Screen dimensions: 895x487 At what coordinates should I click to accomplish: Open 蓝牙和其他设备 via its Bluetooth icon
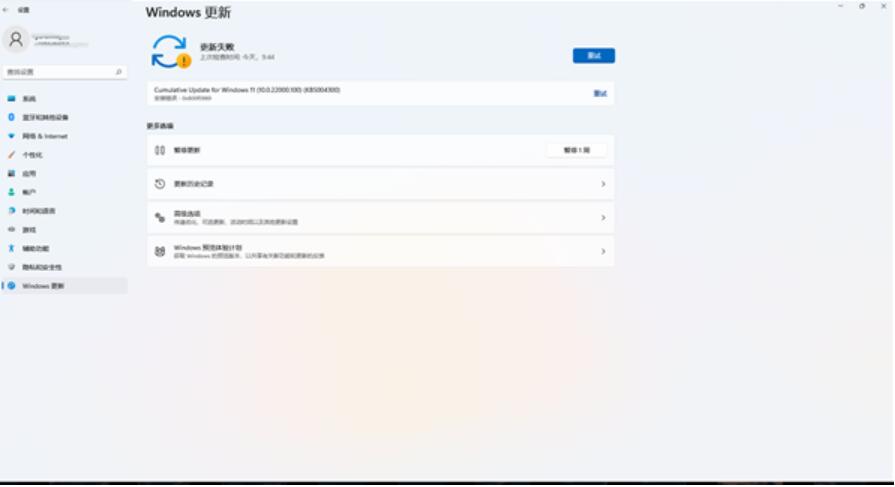coord(11,117)
